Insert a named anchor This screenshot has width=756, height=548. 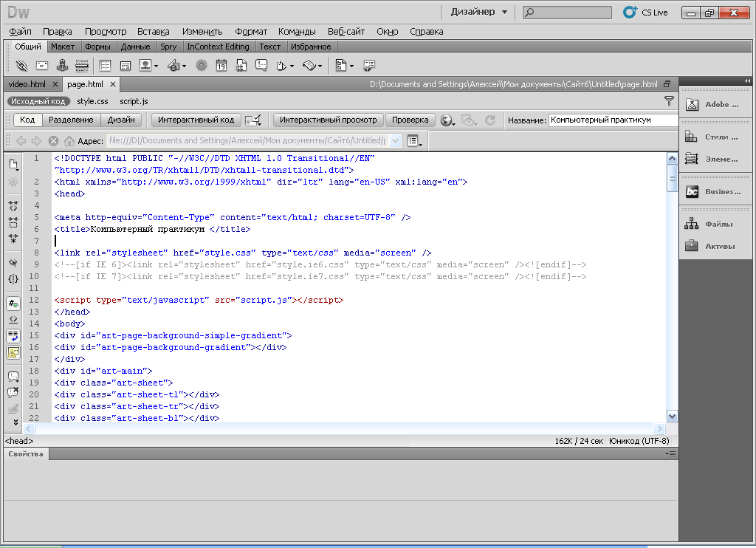[62, 66]
